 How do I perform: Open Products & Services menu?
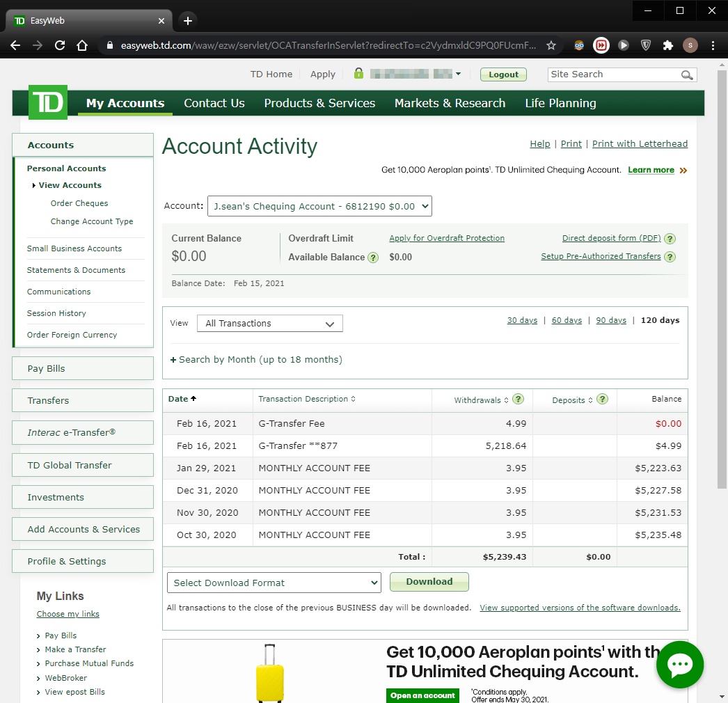point(319,103)
